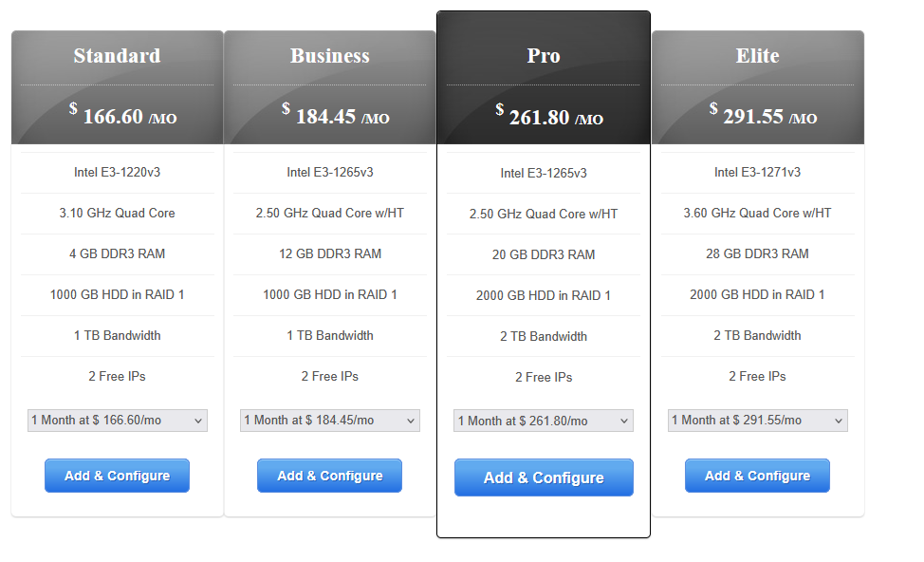Viewport: 924px width, 562px height.
Task: Click the Standard plan title
Action: click(117, 56)
